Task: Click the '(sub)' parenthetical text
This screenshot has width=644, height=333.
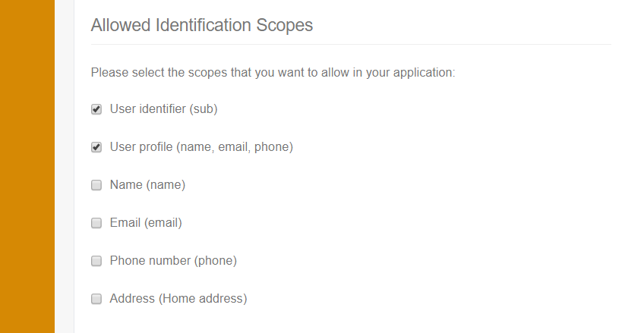Action: point(204,108)
